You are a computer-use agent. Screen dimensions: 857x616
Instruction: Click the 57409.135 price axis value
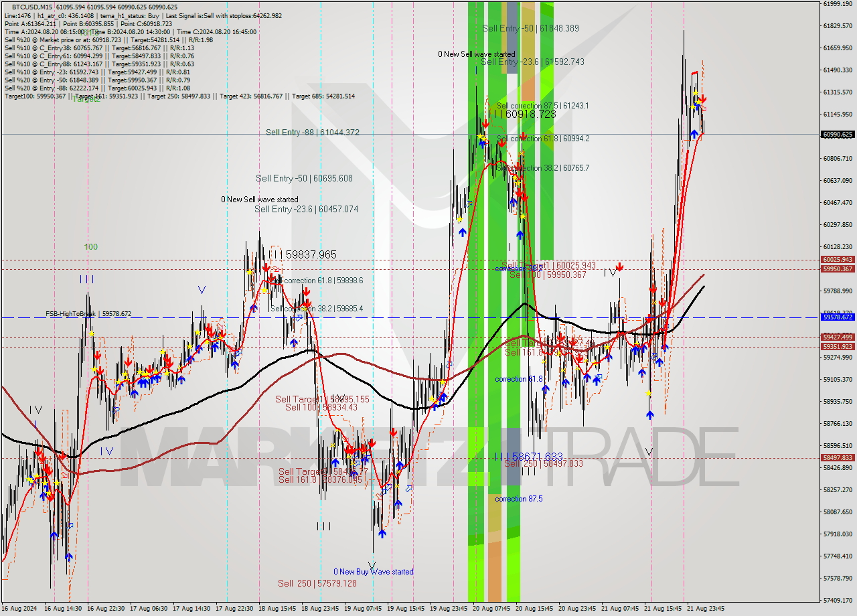tap(837, 600)
